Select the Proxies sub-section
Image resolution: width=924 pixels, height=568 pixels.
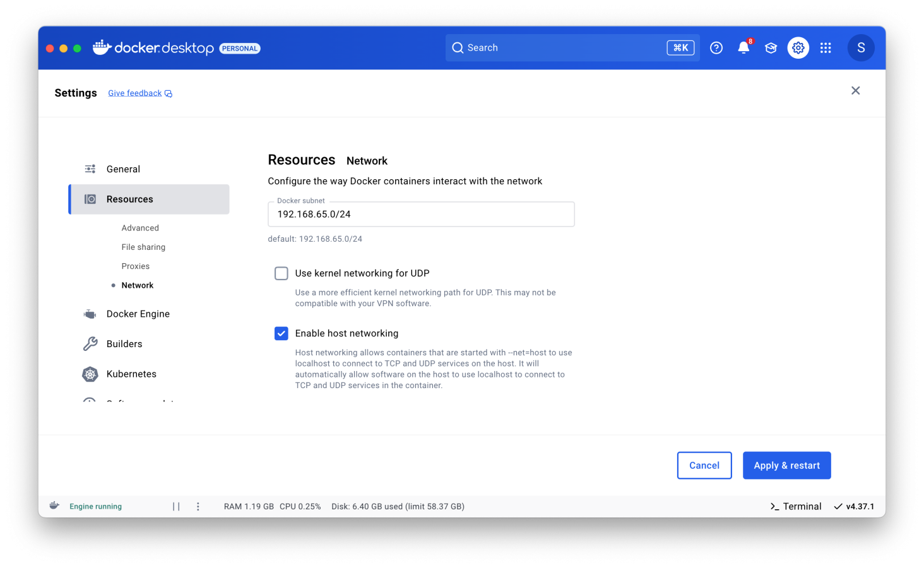[x=136, y=266]
